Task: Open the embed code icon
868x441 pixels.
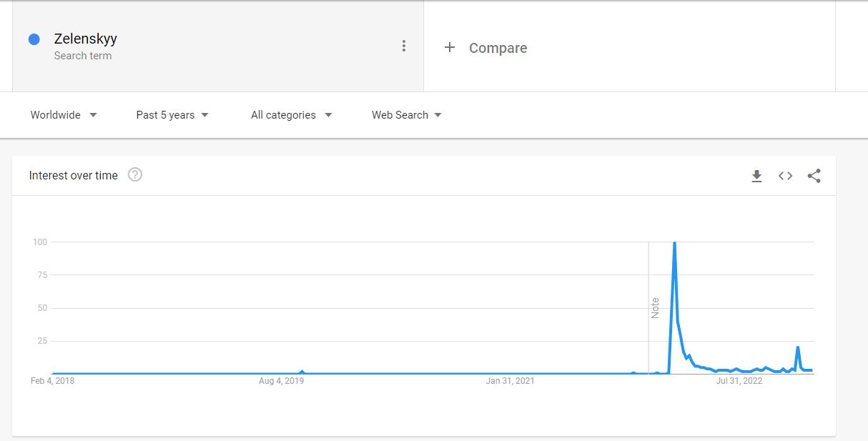Action: pyautogui.click(x=785, y=176)
